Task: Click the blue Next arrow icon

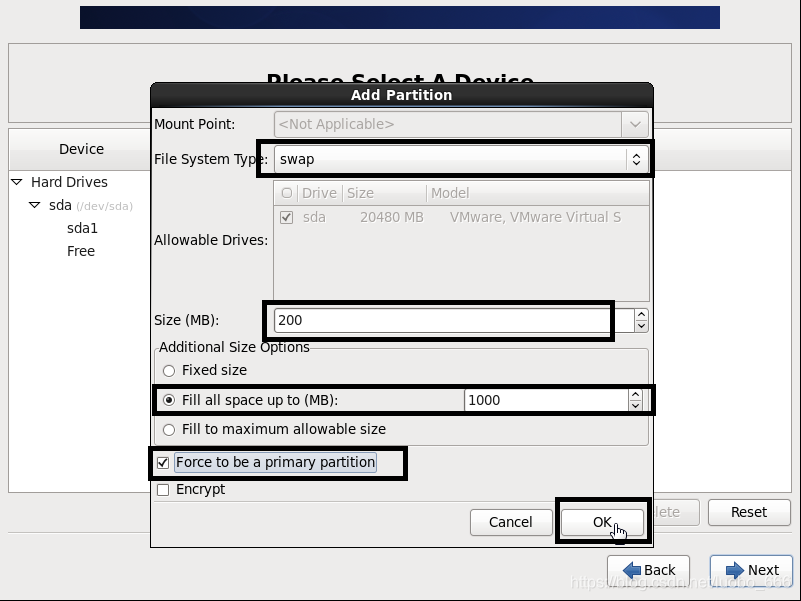Action: [x=735, y=570]
